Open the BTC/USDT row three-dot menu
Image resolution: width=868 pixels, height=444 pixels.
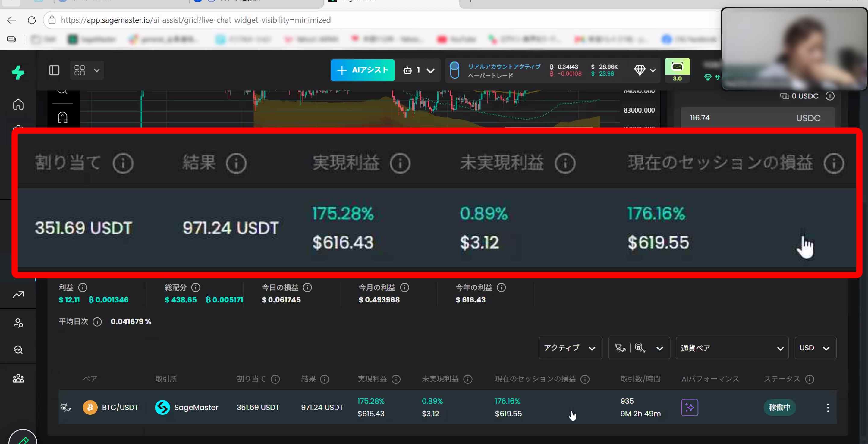828,407
